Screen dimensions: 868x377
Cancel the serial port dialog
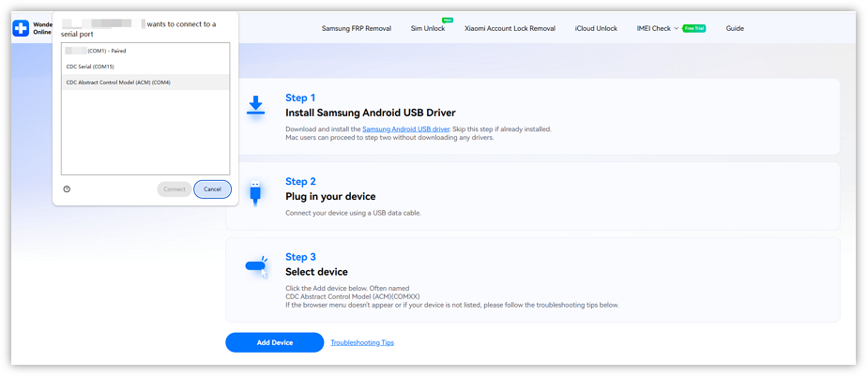click(213, 189)
